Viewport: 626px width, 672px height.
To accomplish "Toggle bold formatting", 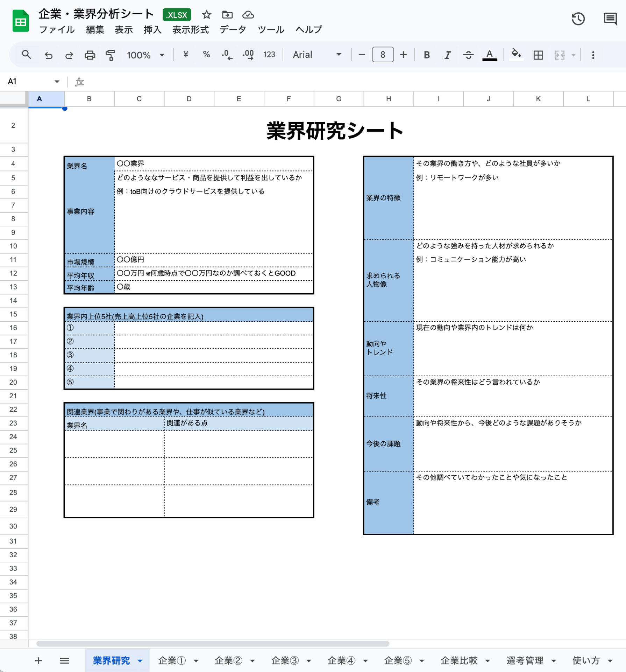I will pos(427,55).
